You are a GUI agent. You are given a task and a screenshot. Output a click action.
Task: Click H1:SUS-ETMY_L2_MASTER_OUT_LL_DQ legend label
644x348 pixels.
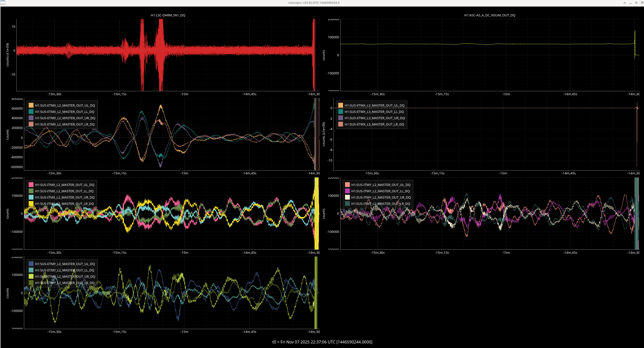(x=64, y=270)
